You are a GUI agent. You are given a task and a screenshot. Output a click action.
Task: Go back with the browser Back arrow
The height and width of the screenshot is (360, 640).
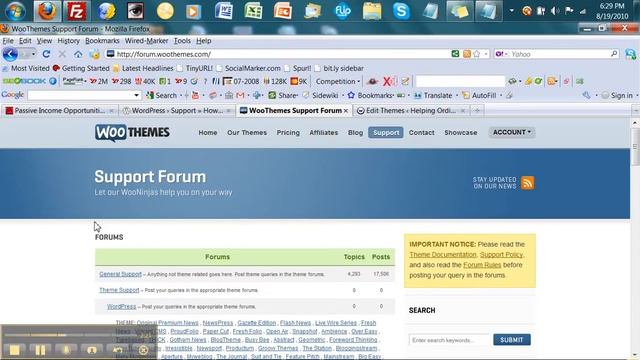point(10,54)
